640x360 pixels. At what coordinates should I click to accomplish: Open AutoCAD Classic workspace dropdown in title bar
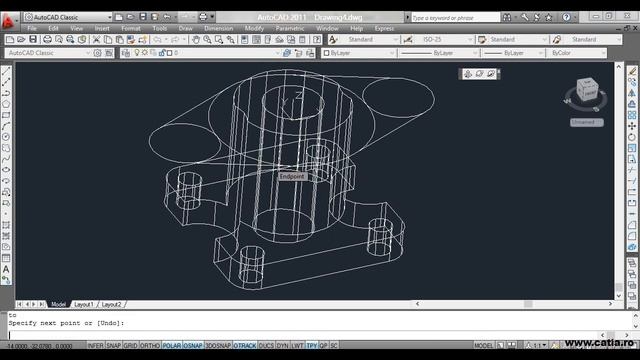click(68, 17)
